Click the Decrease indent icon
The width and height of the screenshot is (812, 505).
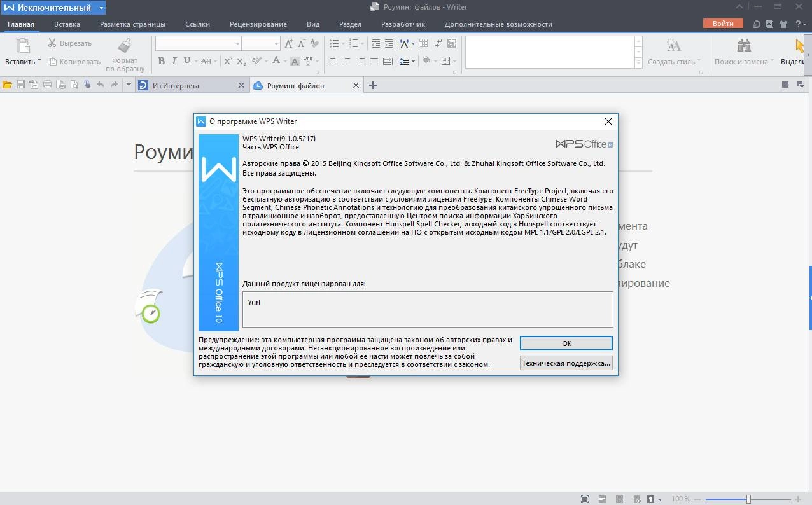375,44
